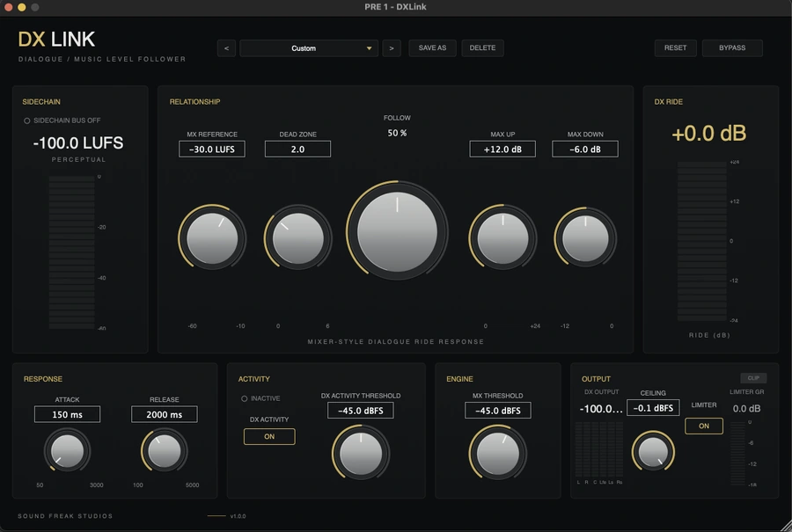Toggle the BYPASS button
Image resolution: width=792 pixels, height=532 pixels.
click(x=732, y=48)
